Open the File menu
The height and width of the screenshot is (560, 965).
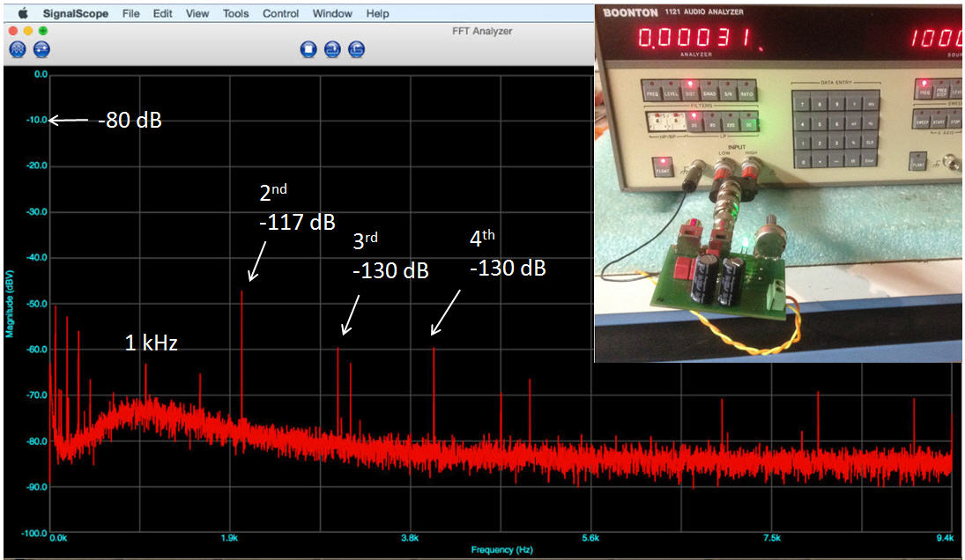pyautogui.click(x=130, y=13)
